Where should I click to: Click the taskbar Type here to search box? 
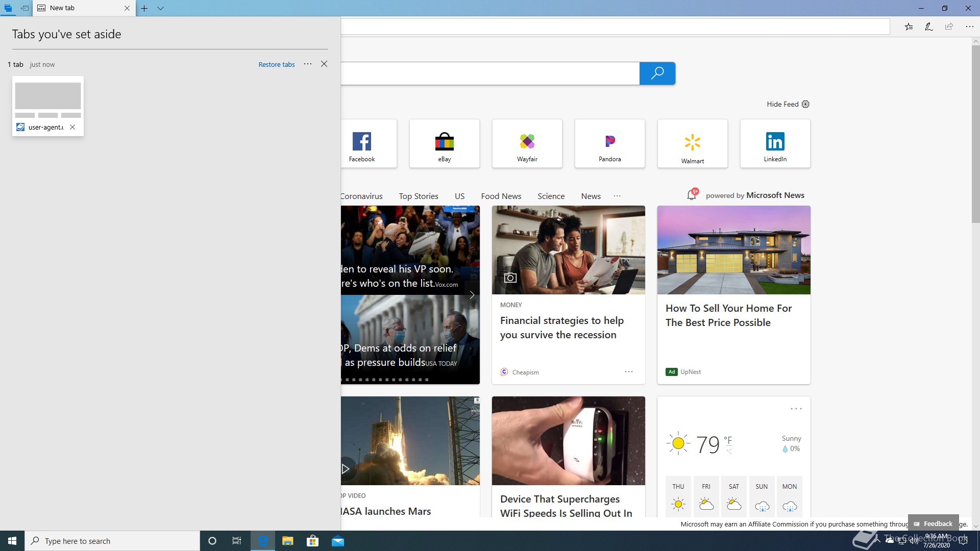(x=112, y=541)
